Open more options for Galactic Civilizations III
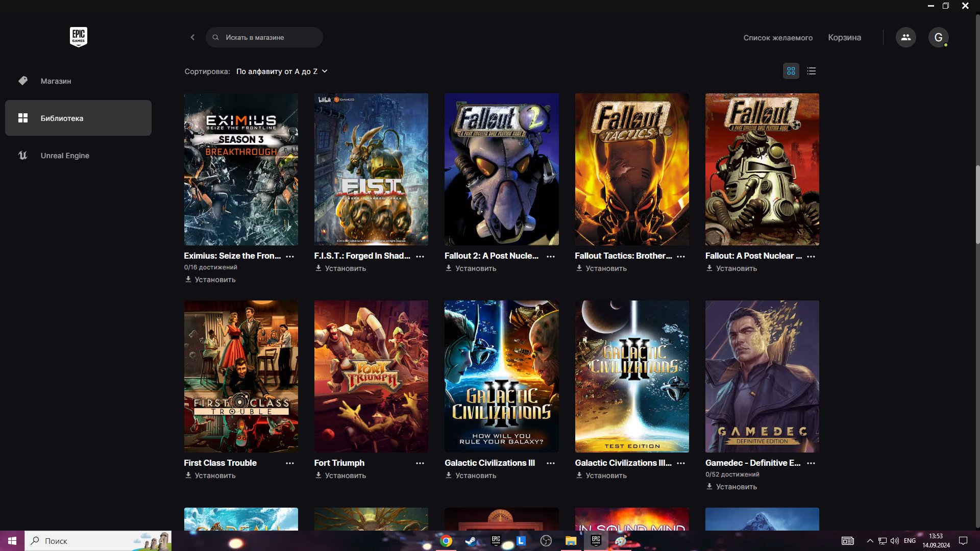The image size is (980, 551). click(x=551, y=463)
